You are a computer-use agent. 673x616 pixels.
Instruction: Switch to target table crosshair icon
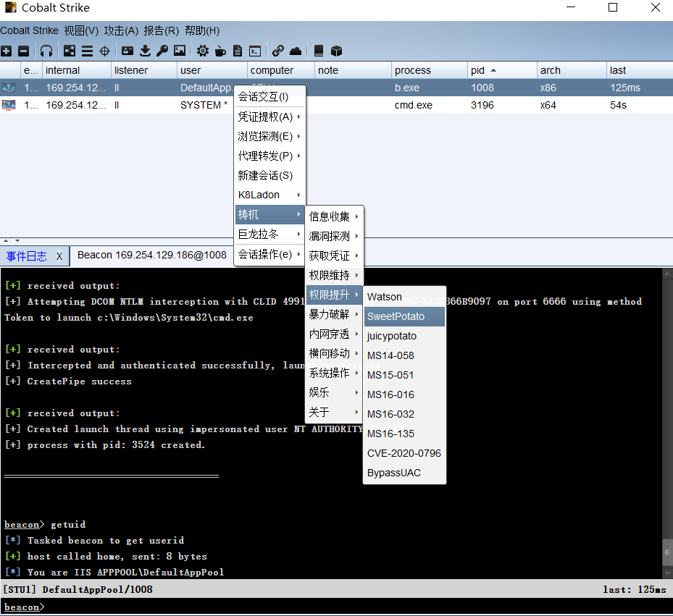click(105, 51)
